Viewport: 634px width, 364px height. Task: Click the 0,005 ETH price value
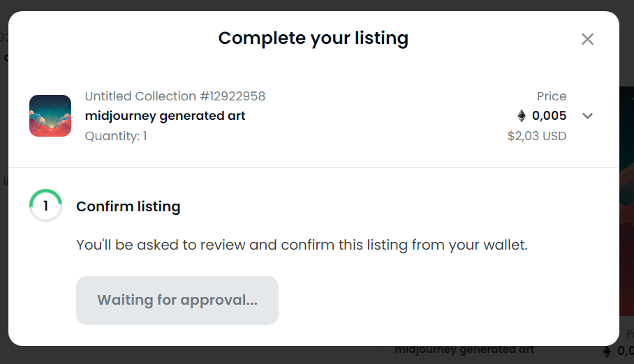pos(549,116)
